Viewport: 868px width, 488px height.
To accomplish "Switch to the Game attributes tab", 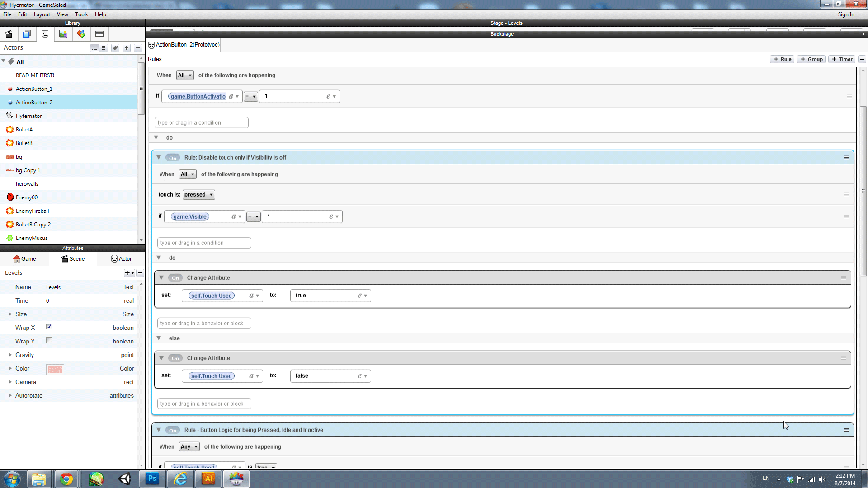I will [25, 259].
